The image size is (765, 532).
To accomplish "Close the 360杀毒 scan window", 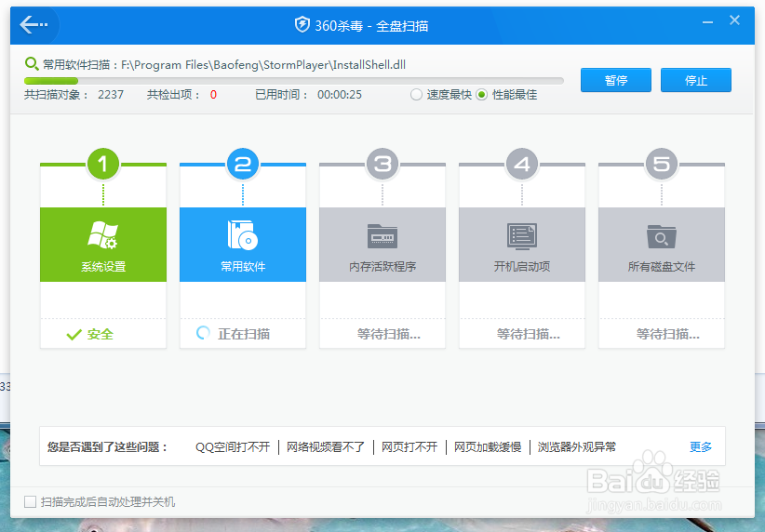I will [x=734, y=20].
